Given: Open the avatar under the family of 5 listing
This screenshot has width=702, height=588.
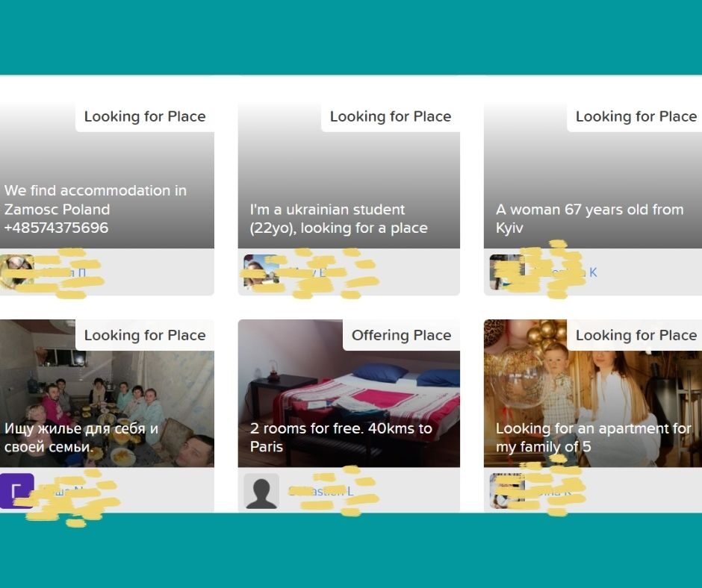Looking at the screenshot, I should coord(507,491).
